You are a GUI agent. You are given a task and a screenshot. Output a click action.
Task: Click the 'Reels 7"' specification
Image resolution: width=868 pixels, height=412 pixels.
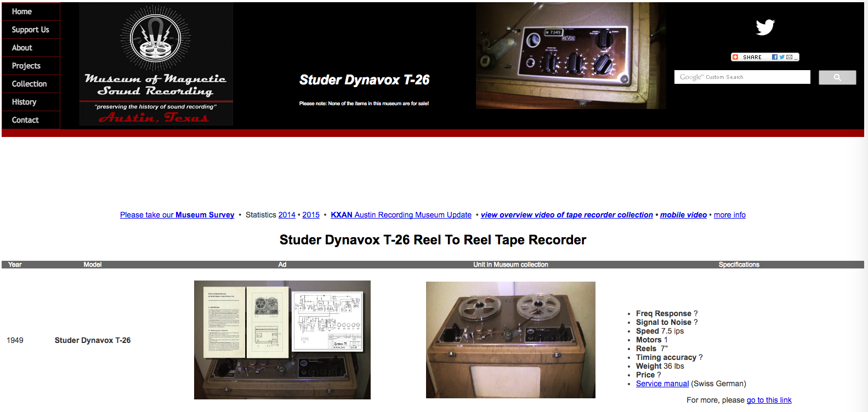pos(652,348)
